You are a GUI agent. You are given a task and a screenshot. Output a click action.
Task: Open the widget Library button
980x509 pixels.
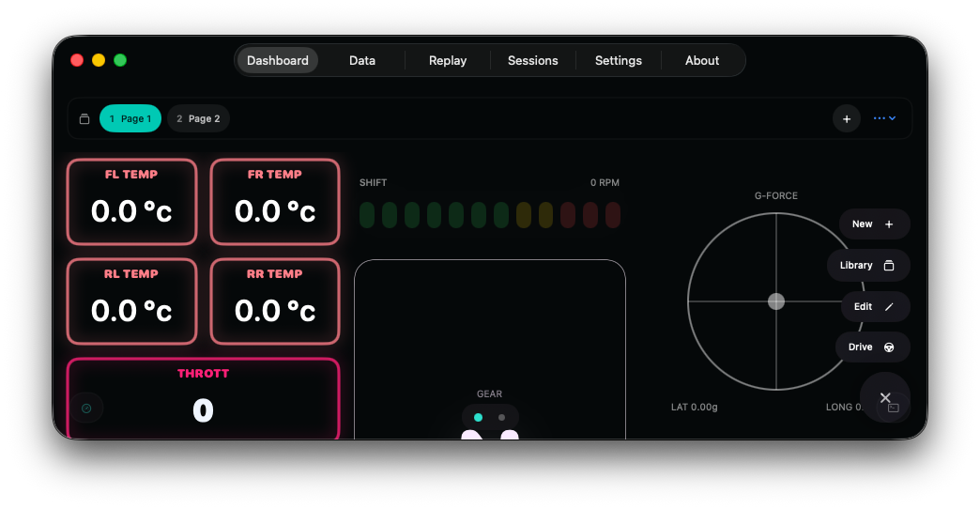(x=868, y=265)
